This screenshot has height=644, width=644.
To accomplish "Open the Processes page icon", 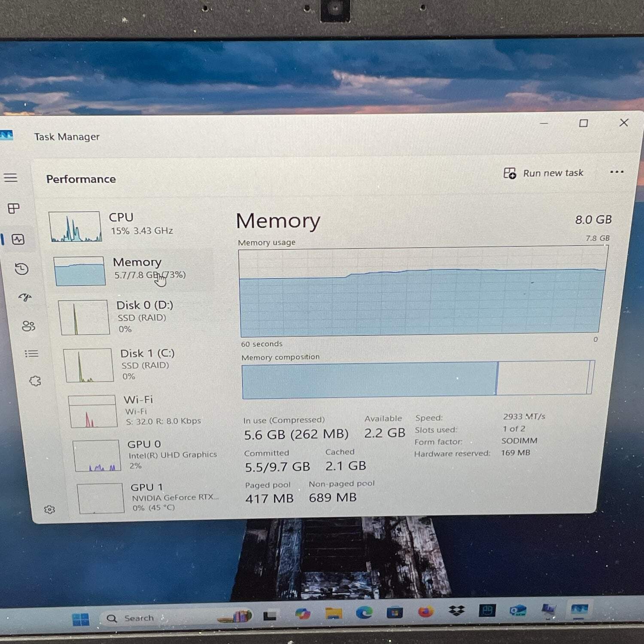I will pyautogui.click(x=14, y=209).
